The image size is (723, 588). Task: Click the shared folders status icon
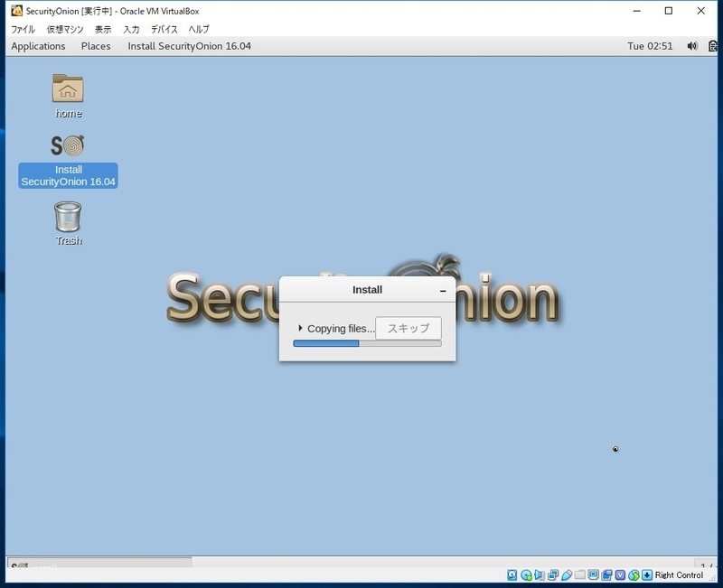tap(580, 574)
